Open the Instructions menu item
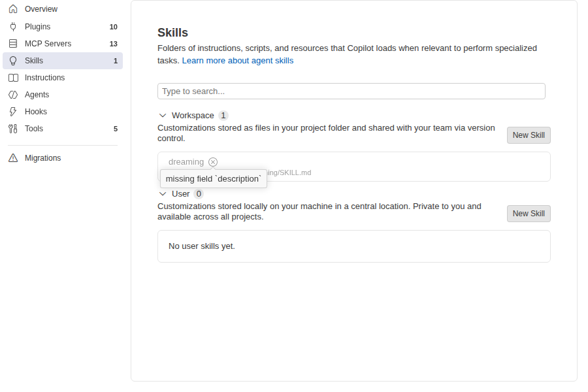This screenshot has width=588, height=392. point(63,78)
